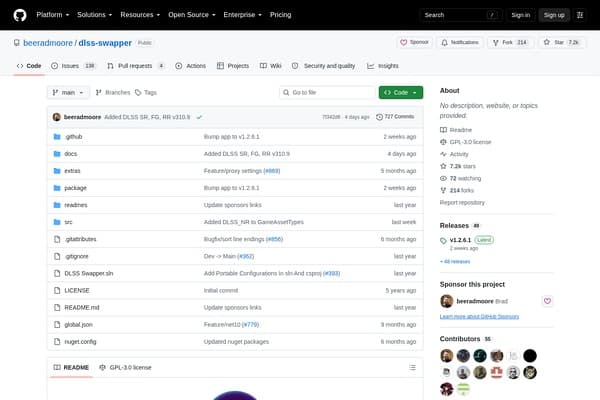This screenshot has height=400, width=600.
Task: View the 727 Commits history
Action: tap(395, 117)
